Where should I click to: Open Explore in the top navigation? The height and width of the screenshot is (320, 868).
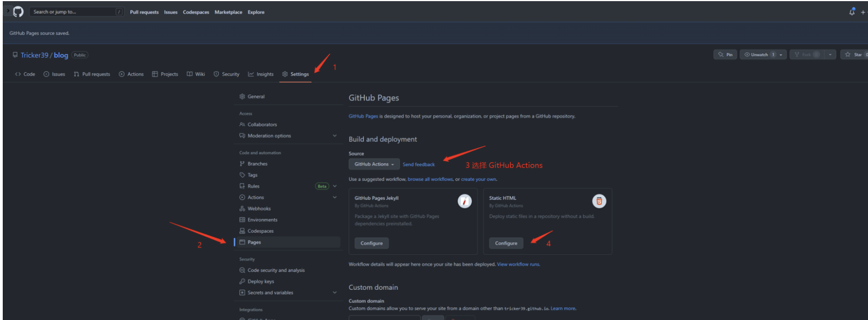(256, 12)
